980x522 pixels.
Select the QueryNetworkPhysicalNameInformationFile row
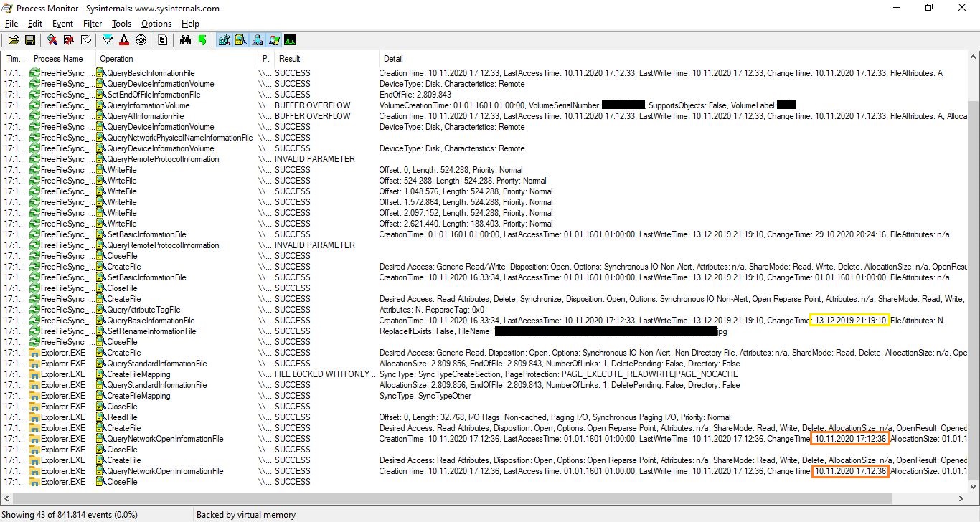484,138
